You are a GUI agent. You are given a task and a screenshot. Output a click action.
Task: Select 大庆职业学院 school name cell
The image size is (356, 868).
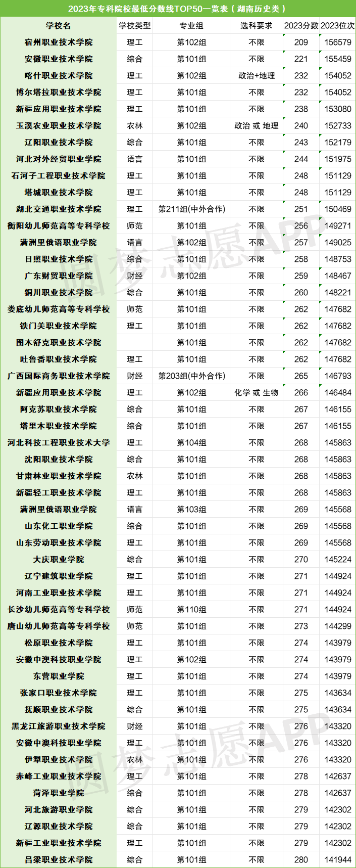(x=59, y=560)
